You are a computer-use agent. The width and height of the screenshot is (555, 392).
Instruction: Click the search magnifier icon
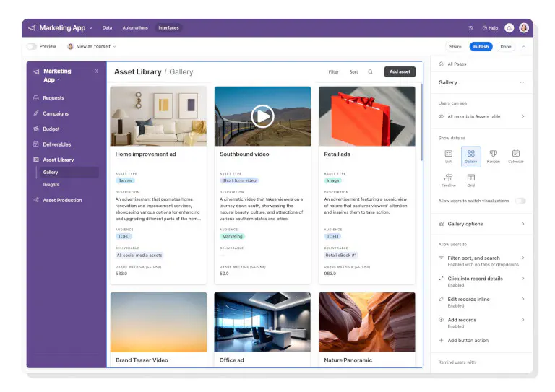(x=370, y=71)
